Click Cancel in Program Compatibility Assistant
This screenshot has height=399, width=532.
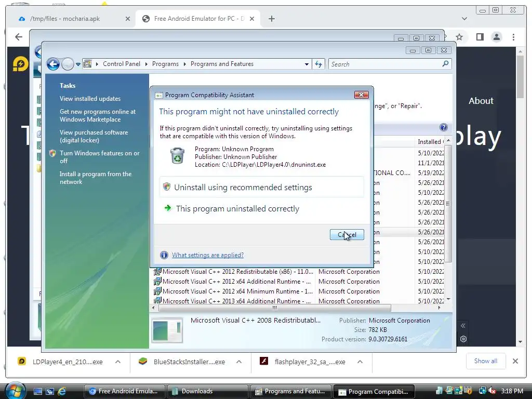[347, 234]
